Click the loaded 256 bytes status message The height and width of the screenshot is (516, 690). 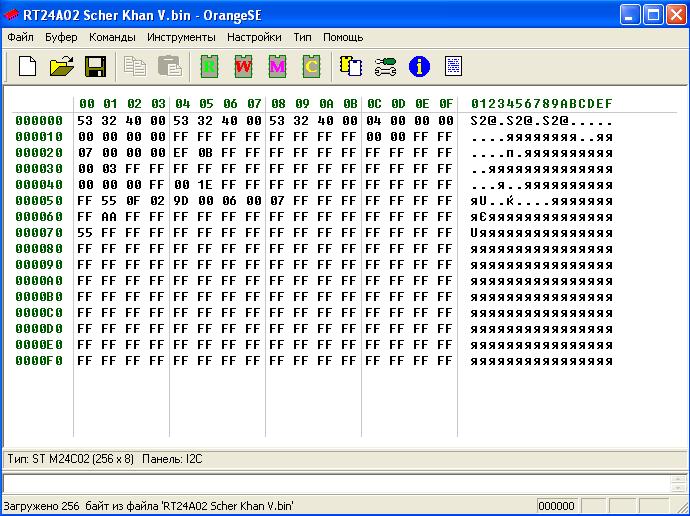pos(148,506)
